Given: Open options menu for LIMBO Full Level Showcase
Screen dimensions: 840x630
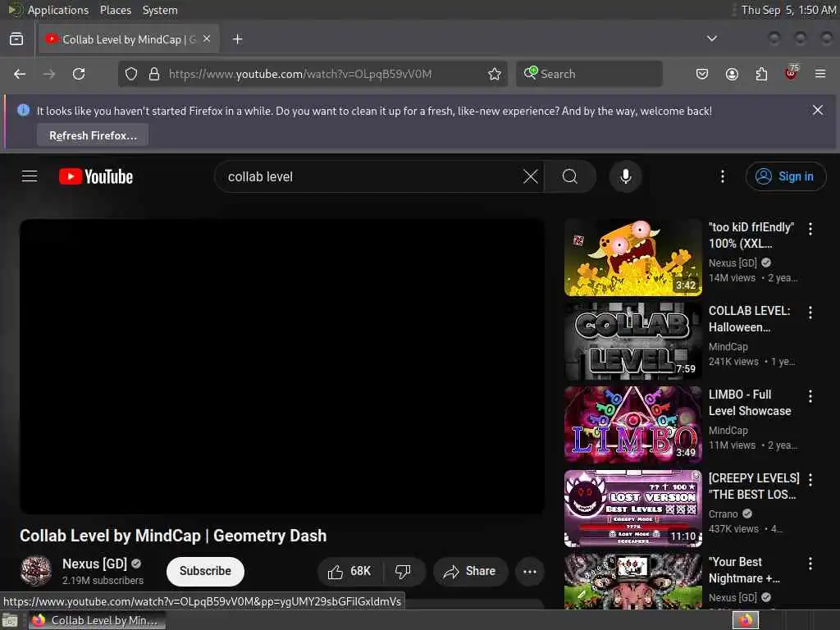Looking at the screenshot, I should (810, 396).
